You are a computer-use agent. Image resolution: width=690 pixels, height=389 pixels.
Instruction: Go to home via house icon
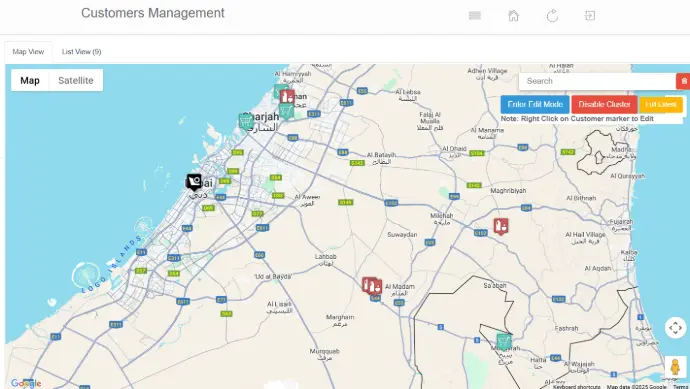pyautogui.click(x=514, y=16)
